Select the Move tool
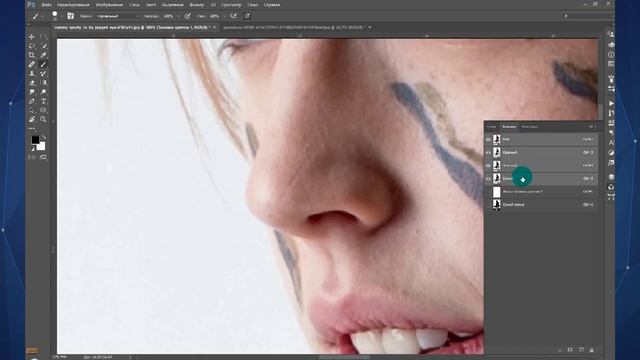 [x=31, y=37]
